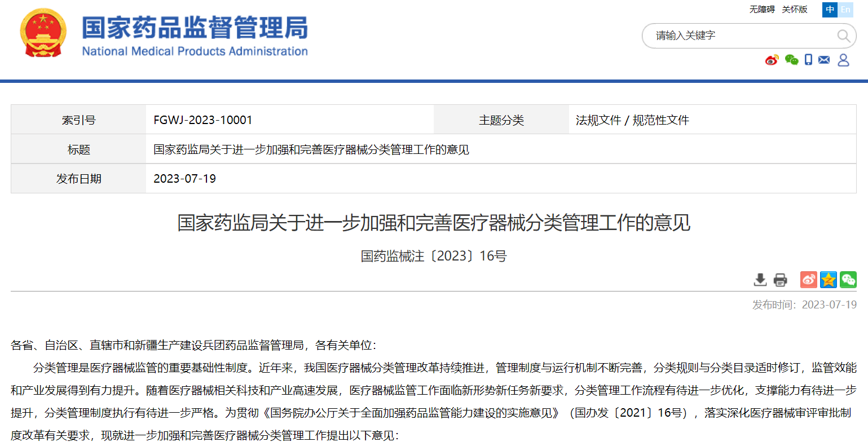Share article to Weibo via red button
The image size is (868, 446).
[x=808, y=280]
